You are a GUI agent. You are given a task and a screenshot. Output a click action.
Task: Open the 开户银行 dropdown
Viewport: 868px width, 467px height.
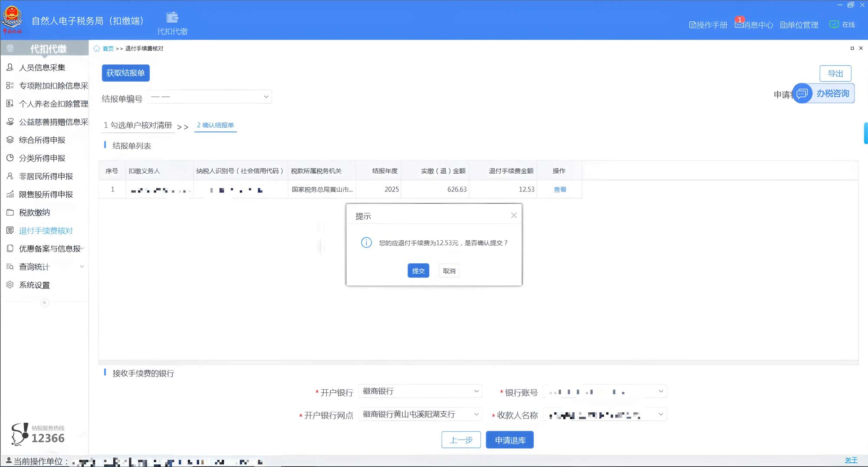point(476,391)
